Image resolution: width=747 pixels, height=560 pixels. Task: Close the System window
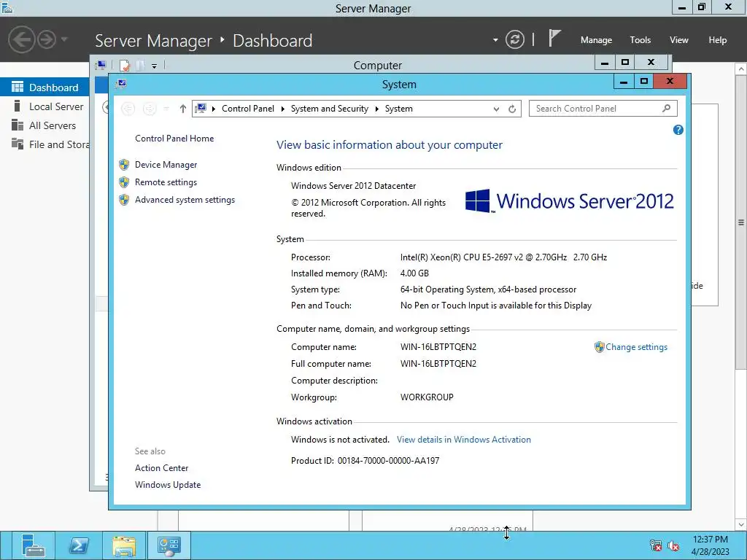pyautogui.click(x=670, y=82)
